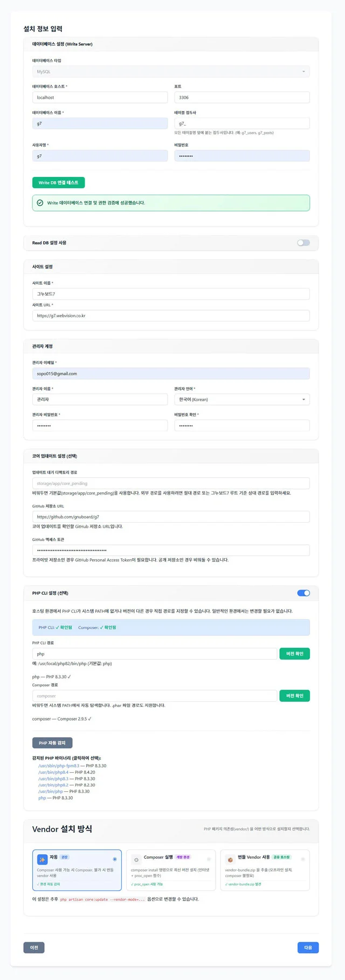Focus the 데이터베이스 이름 field
This screenshot has height=980, width=345.
(100, 124)
